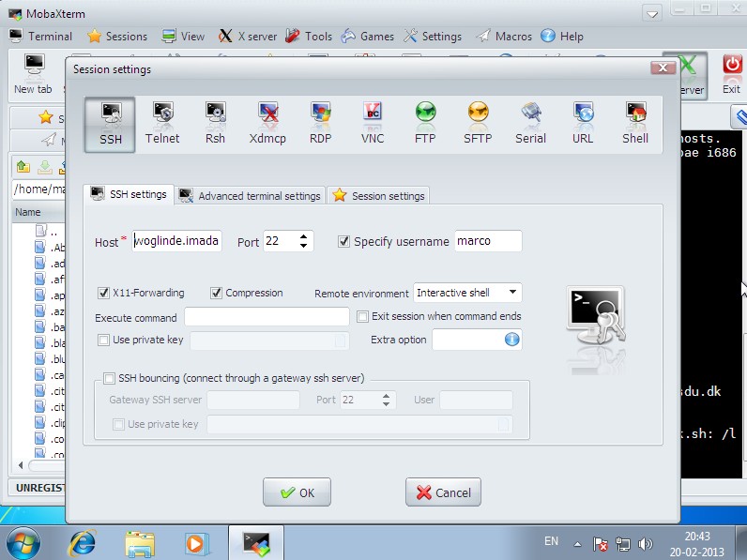Open Internet Explorer from taskbar
Viewport: 747px width, 560px height.
[83, 543]
